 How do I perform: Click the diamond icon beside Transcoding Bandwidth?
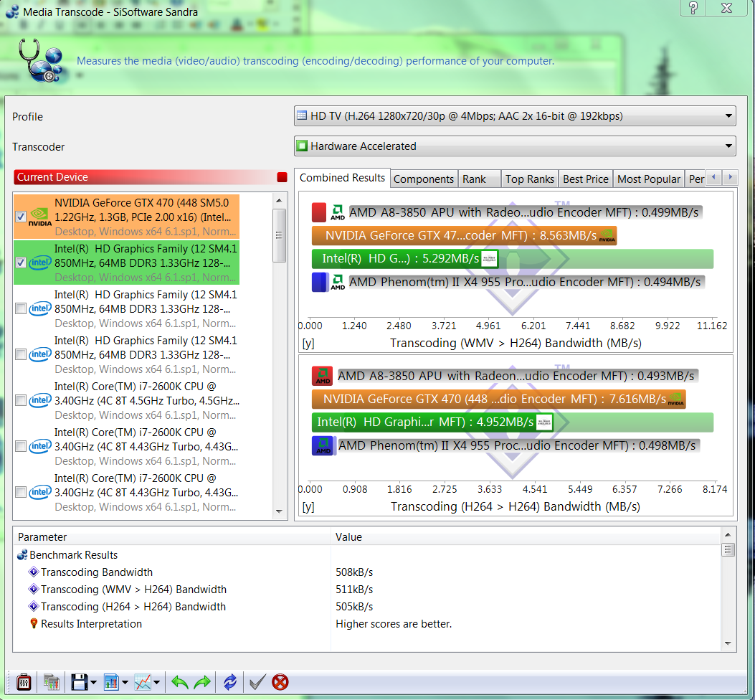34,572
